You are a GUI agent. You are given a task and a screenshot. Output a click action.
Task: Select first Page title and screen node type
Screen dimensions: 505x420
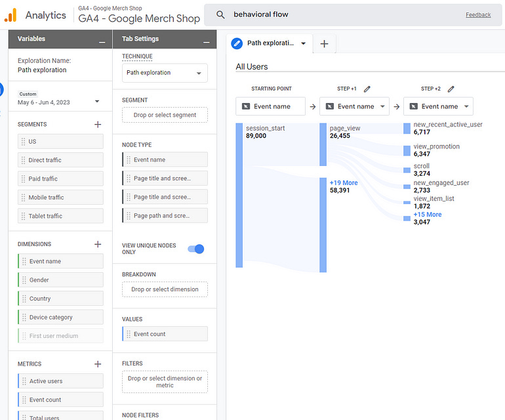click(165, 178)
